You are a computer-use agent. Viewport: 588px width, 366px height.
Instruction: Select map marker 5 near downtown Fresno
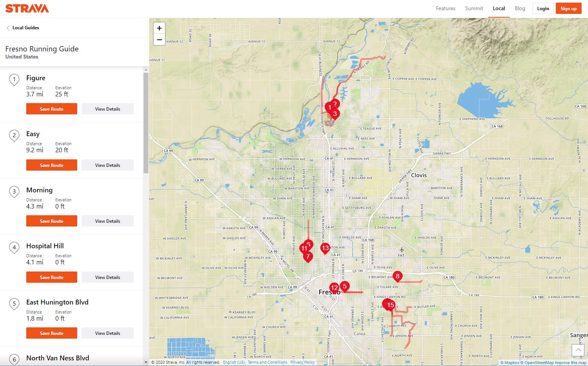point(345,286)
